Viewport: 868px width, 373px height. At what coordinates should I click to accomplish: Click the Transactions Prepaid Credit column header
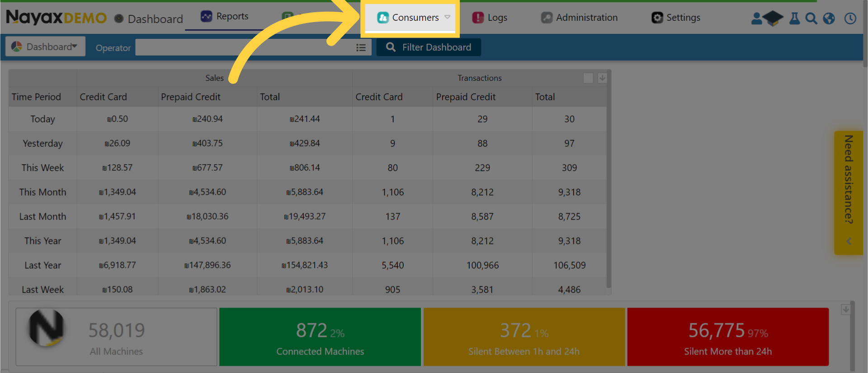click(466, 97)
